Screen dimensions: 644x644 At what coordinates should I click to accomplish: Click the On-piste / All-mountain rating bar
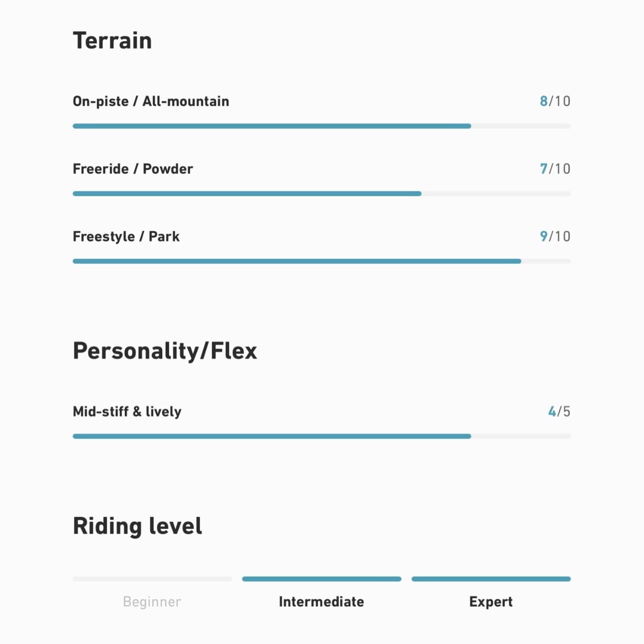[322, 126]
